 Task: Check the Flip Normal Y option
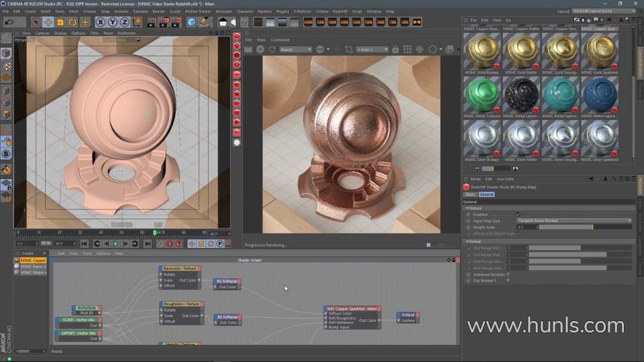[508, 280]
